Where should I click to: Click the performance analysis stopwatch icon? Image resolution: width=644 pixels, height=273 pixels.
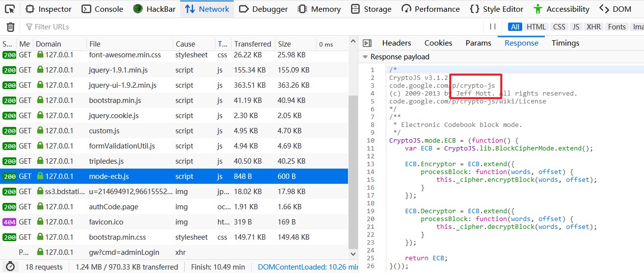(x=10, y=267)
